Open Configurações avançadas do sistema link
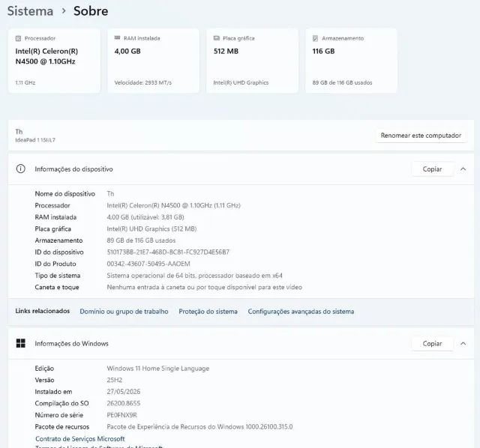The height and width of the screenshot is (448, 480). [x=301, y=312]
